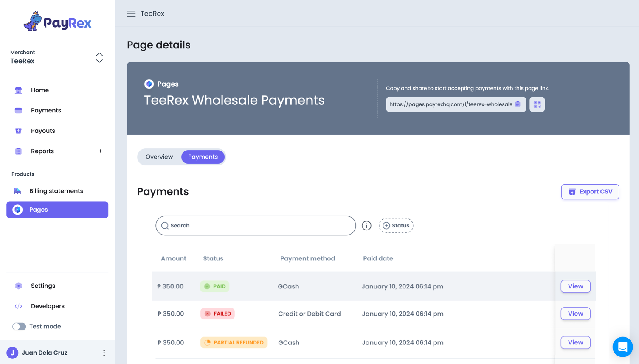Click the Export CSV button

(x=590, y=191)
